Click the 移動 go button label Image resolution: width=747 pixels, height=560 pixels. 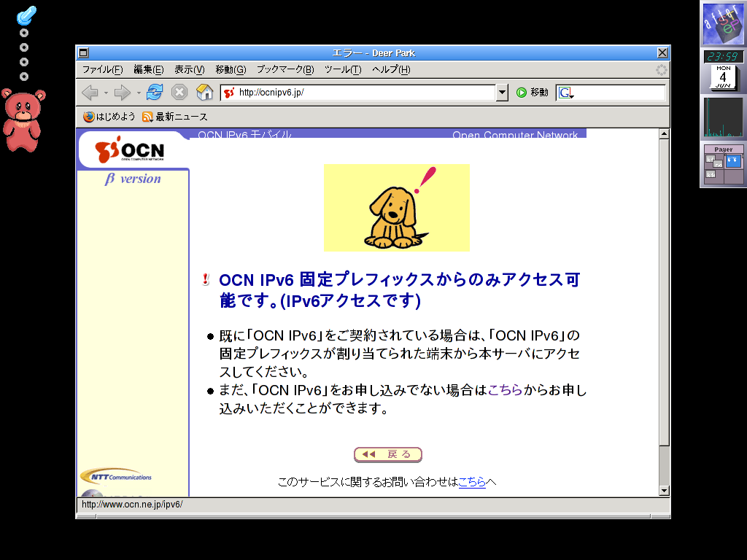(539, 93)
